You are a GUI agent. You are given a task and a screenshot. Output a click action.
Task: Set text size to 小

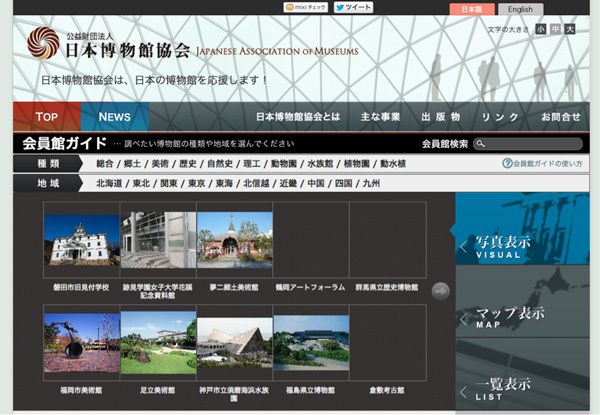coord(541,29)
